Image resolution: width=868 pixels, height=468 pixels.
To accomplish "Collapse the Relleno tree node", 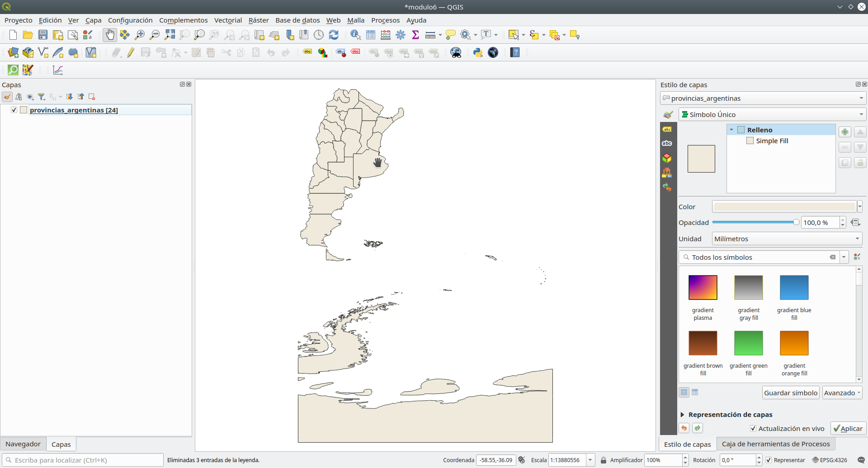I will coord(731,130).
